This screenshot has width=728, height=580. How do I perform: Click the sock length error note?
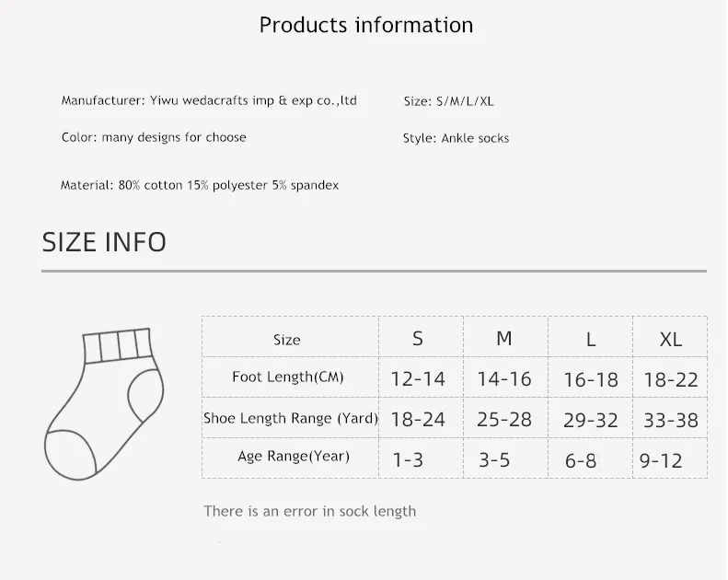tap(310, 511)
